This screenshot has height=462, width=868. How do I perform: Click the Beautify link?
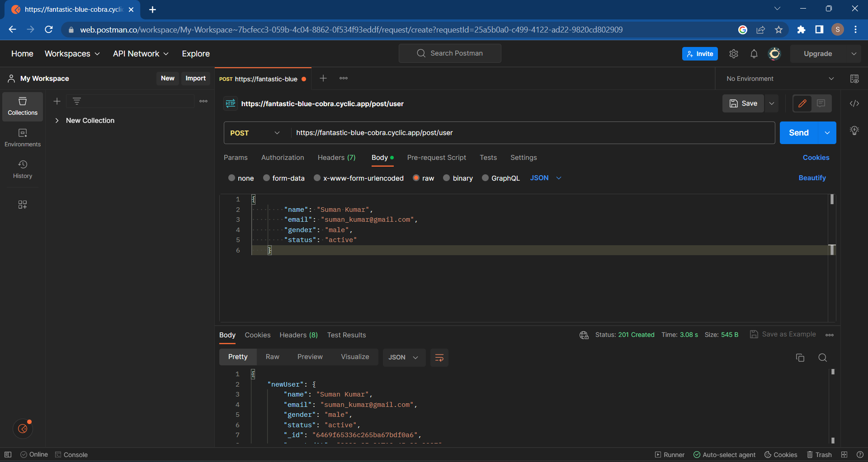click(812, 178)
